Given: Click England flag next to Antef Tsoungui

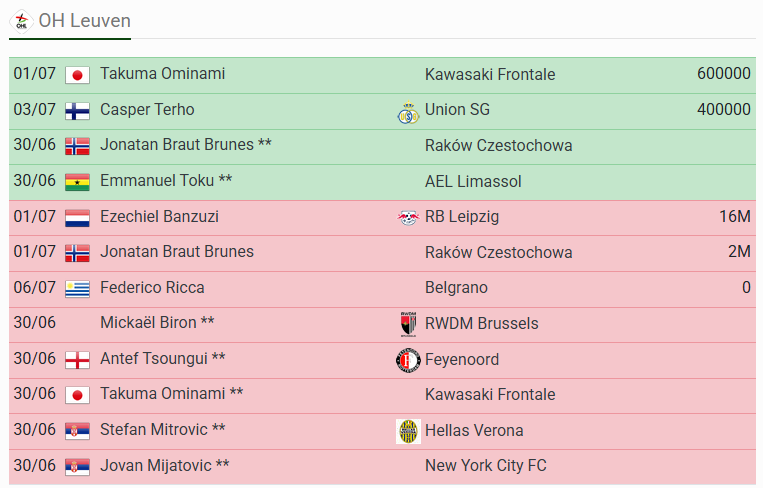Looking at the screenshot, I should point(77,361).
